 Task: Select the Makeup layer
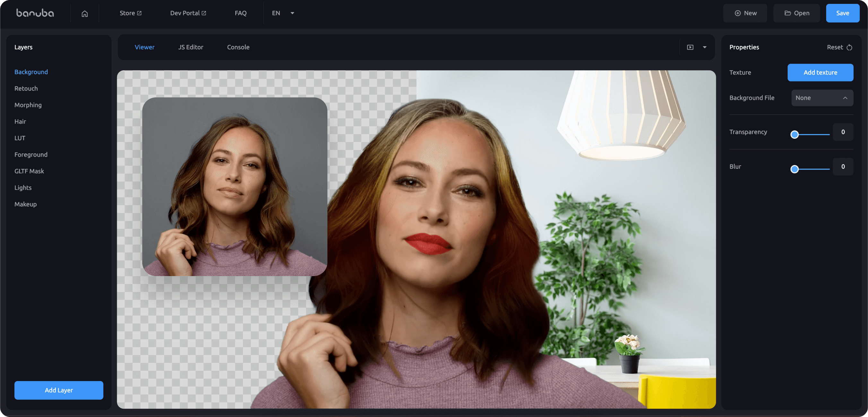click(25, 204)
